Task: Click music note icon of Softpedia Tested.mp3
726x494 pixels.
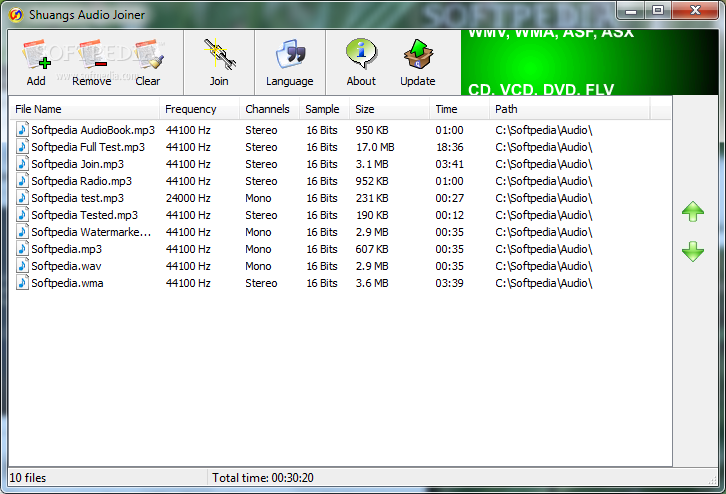Action: (22, 215)
